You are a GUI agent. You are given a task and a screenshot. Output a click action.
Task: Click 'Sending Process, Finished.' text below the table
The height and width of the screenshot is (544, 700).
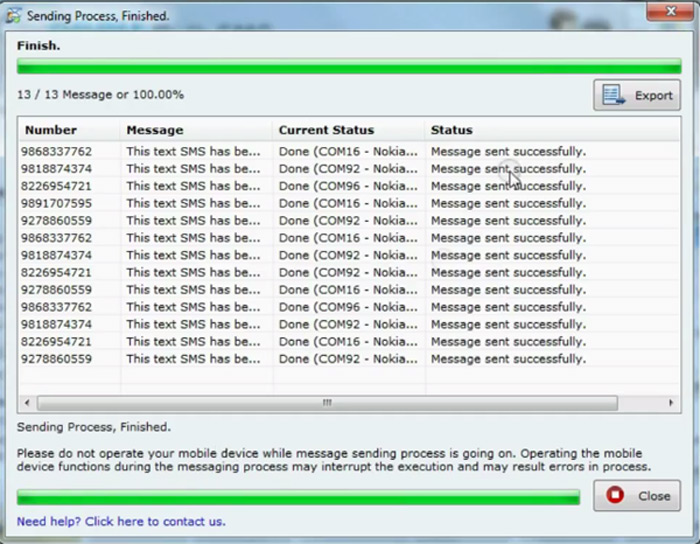pyautogui.click(x=94, y=427)
